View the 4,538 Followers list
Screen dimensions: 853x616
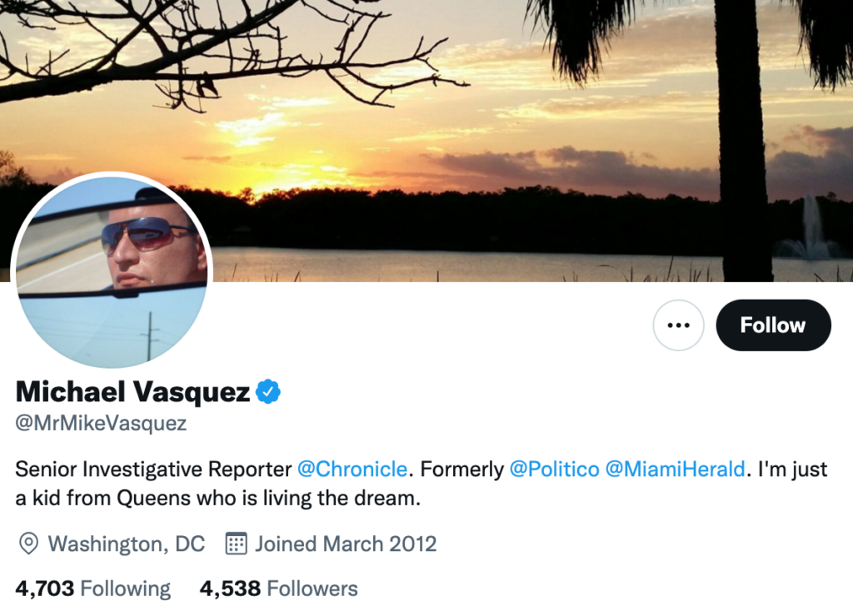(278, 589)
